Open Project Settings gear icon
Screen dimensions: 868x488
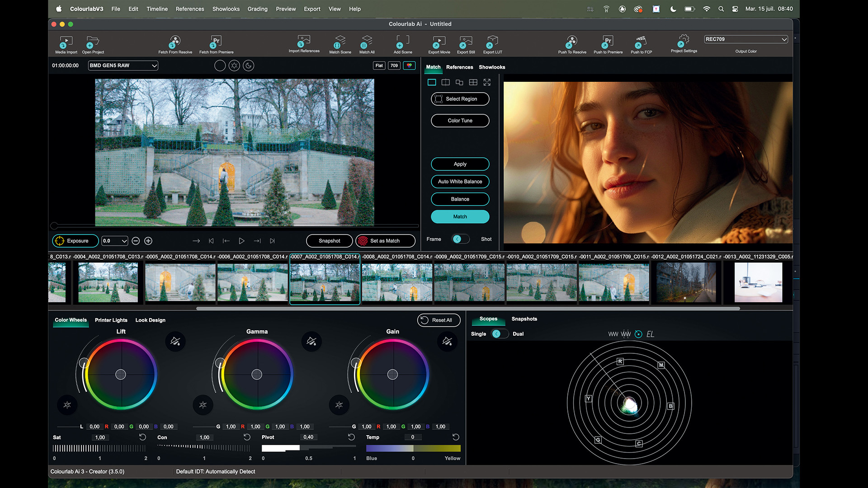pos(684,41)
